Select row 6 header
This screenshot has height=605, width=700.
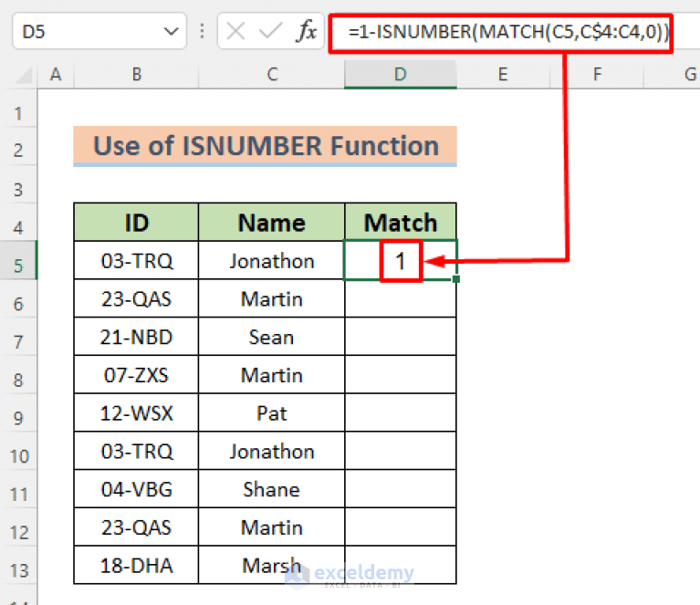pyautogui.click(x=18, y=298)
